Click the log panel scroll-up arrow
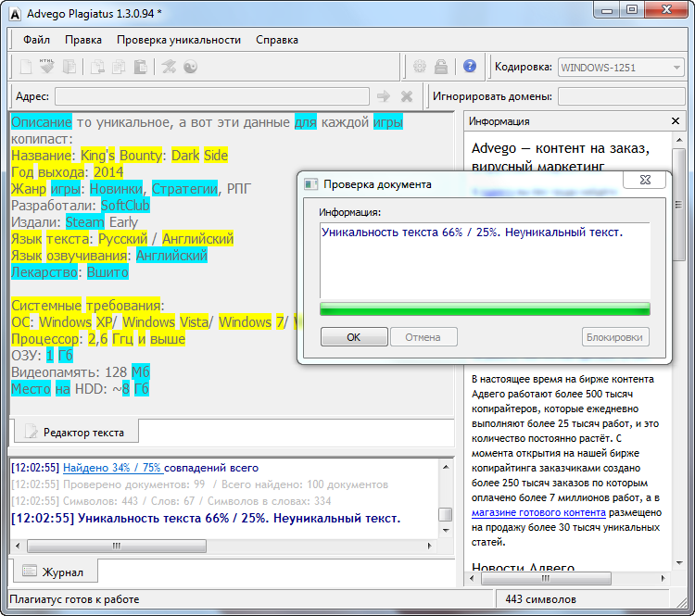 [446, 467]
